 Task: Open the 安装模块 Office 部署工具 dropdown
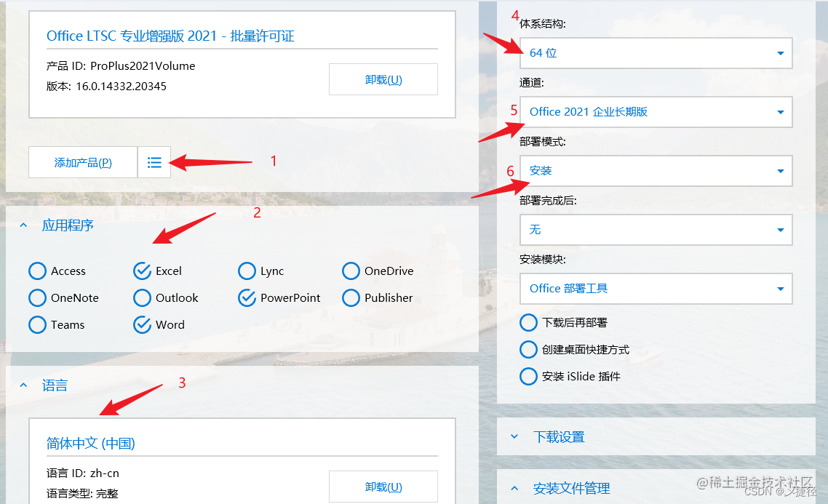click(656, 289)
